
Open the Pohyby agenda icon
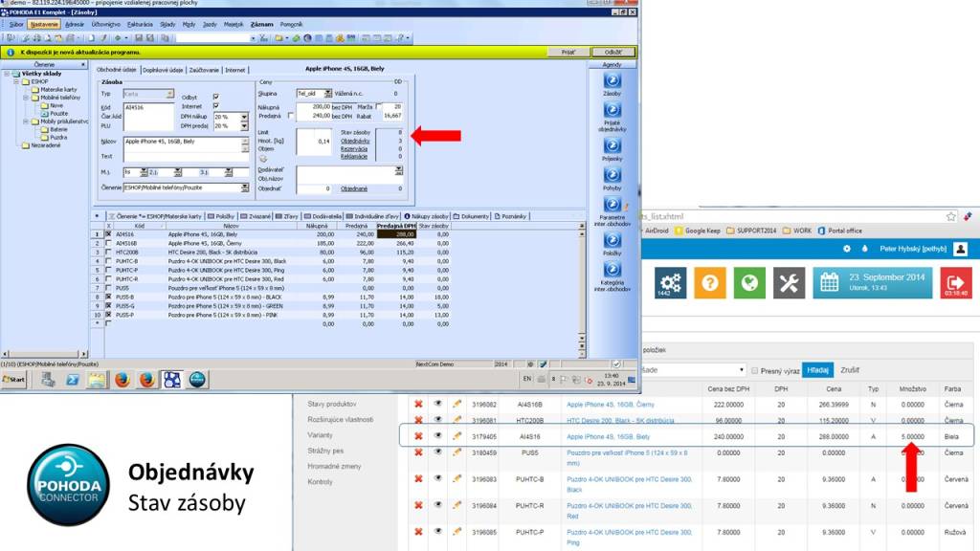612,175
